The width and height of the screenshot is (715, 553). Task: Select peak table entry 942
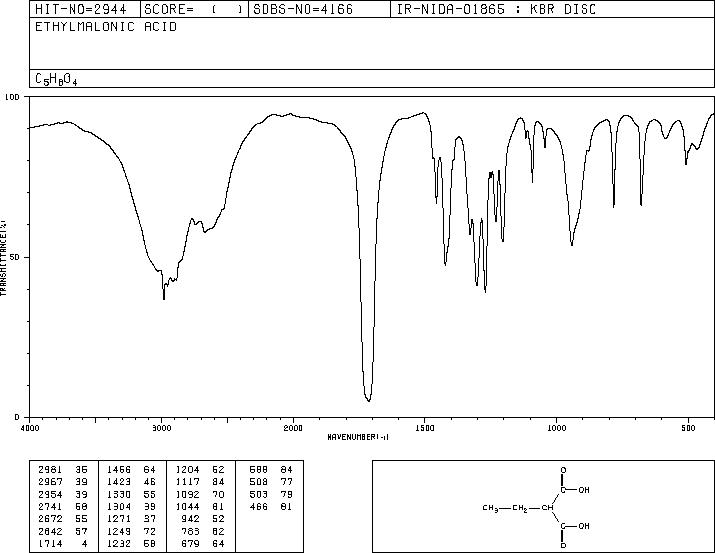point(203,519)
